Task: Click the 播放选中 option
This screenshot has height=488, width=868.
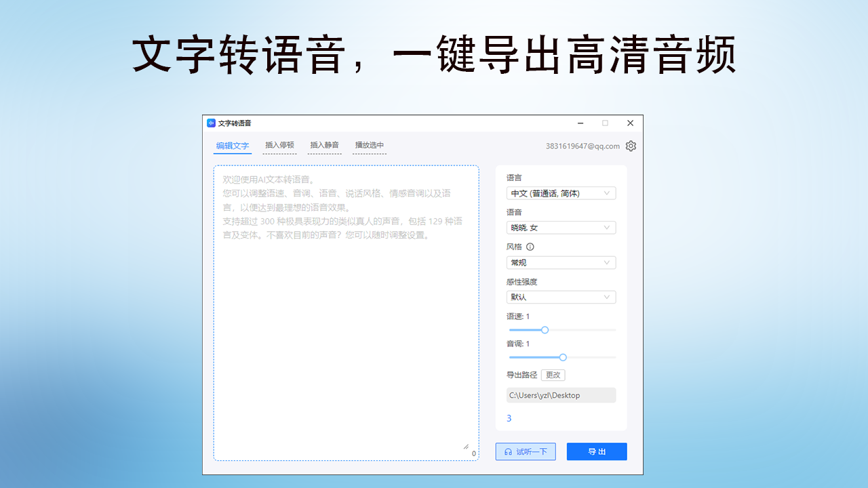Action: point(370,145)
